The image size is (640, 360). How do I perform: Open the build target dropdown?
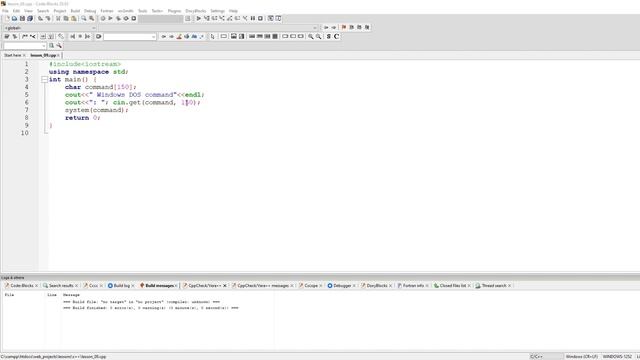[161, 18]
